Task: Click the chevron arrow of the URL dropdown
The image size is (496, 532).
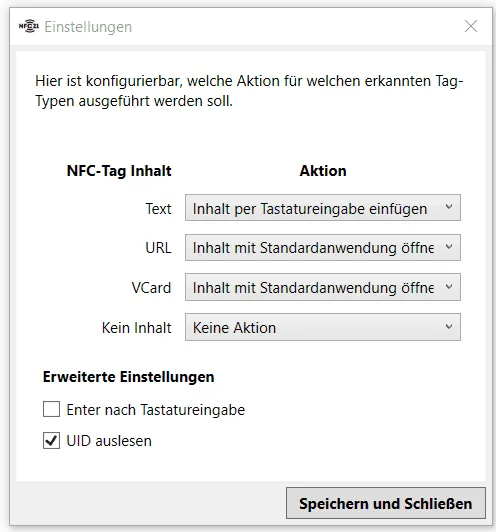Action: 449,247
